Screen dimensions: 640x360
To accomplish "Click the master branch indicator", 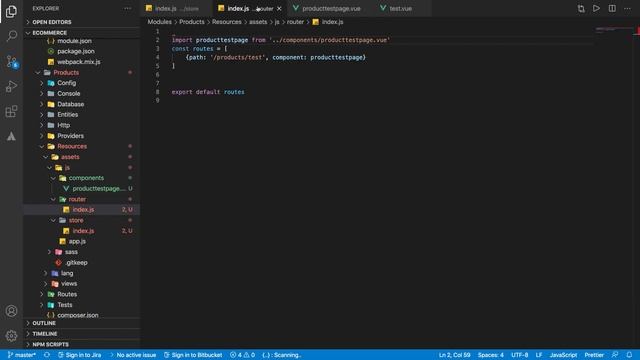I will coord(22,355).
